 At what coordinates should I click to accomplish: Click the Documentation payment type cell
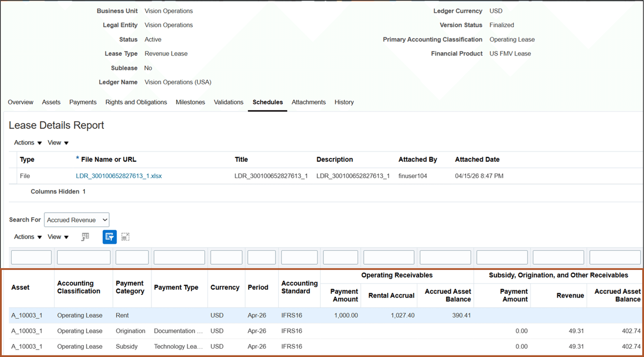tap(178, 331)
